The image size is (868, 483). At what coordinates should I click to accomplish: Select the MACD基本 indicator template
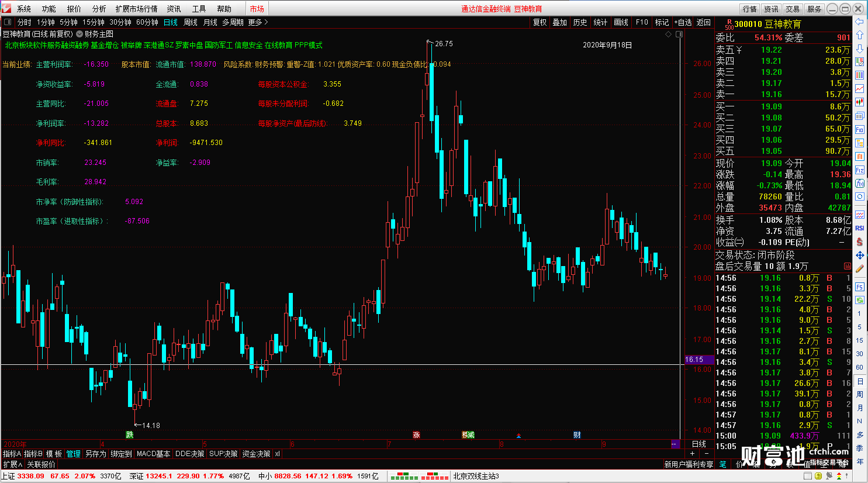click(x=154, y=454)
